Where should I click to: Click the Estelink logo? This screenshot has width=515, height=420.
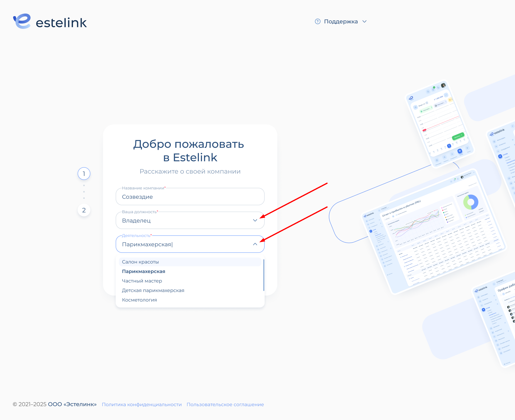[x=50, y=21]
